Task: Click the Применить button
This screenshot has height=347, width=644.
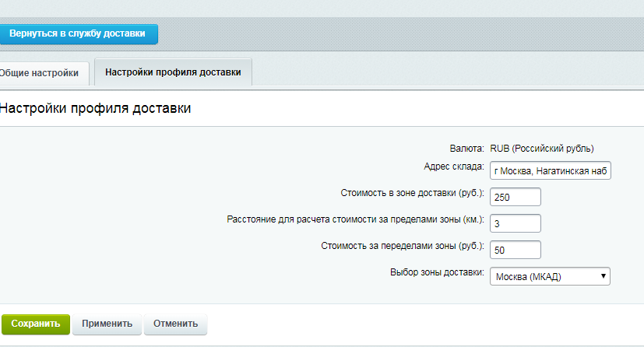Action: click(x=107, y=324)
